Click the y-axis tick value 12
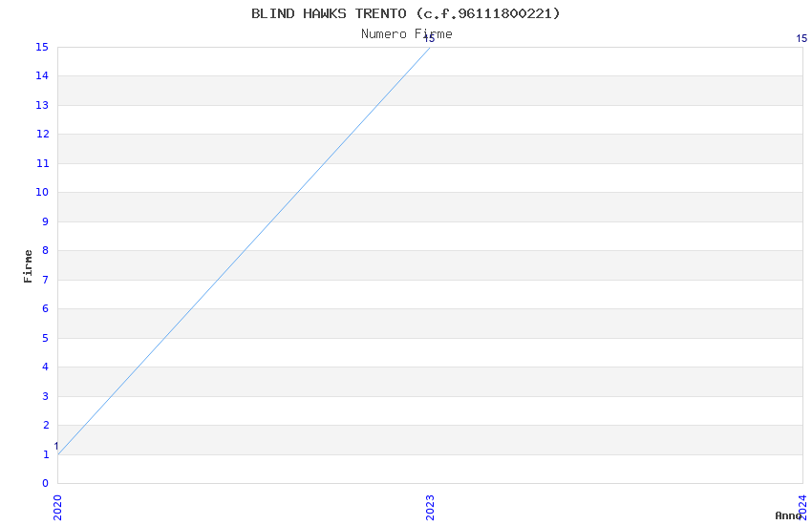Screen dimensions: 812x525 pyautogui.click(x=42, y=134)
